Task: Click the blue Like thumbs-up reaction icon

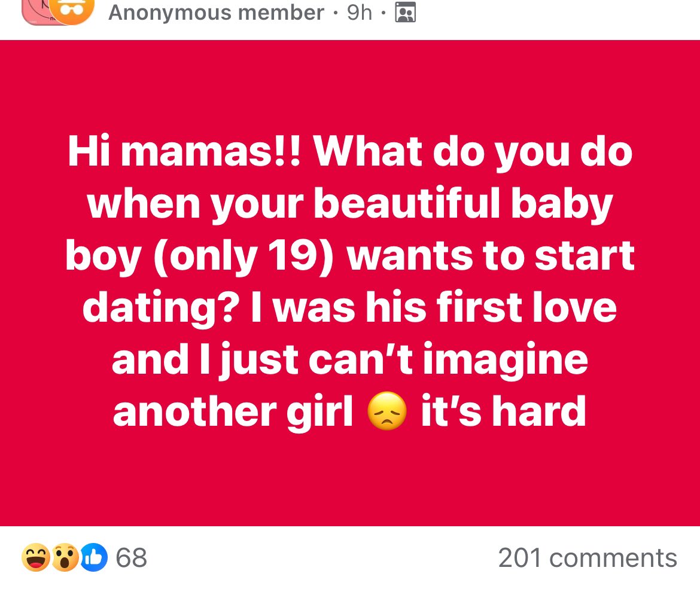Action: pyautogui.click(x=94, y=559)
